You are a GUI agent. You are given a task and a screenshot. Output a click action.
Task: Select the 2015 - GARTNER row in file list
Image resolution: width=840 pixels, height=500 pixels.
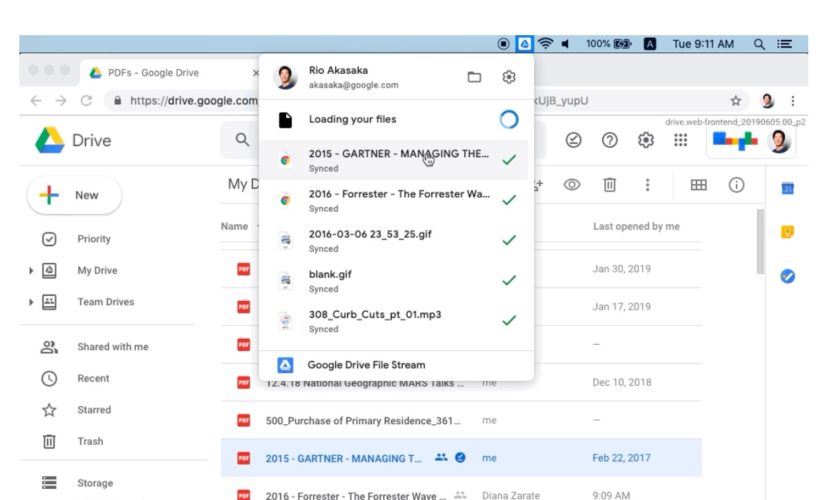tap(461, 458)
